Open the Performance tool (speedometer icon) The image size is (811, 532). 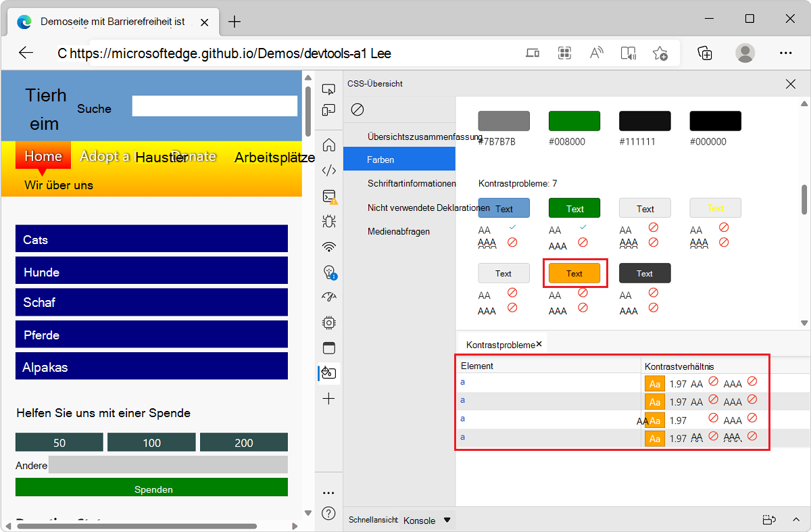click(x=328, y=297)
